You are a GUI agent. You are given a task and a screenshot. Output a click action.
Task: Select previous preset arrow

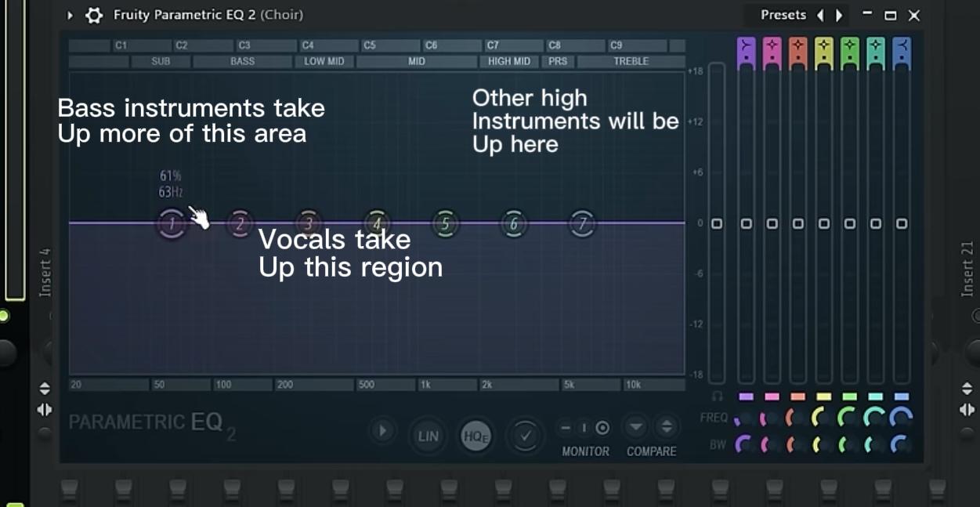point(820,15)
